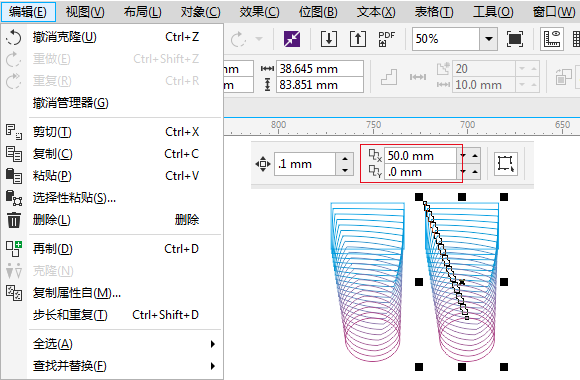
Task: Click the redo arrow icon in toolbar
Action: 238,39
